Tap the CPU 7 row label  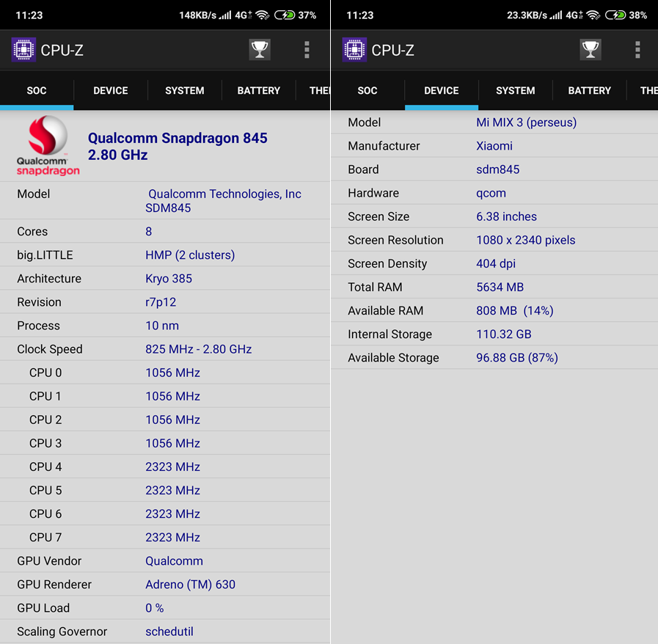point(45,537)
